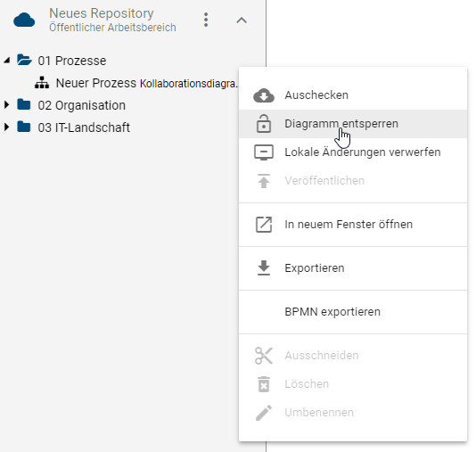Viewport: 476px width, 452px height.
Task: Click the Löschen menu entry
Action: click(x=353, y=384)
